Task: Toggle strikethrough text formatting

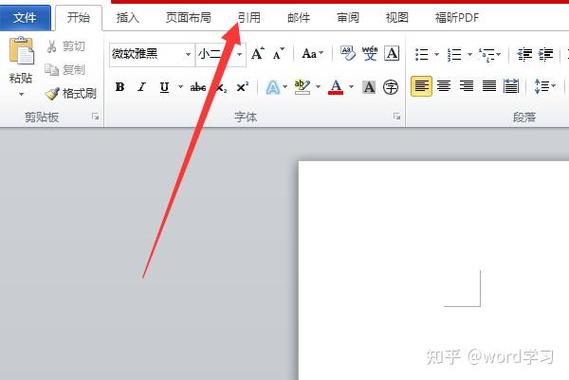Action: 198,87
